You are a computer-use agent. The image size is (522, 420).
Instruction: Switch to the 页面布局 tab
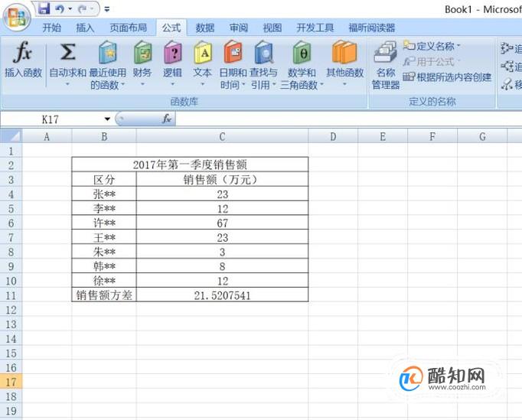[x=129, y=28]
